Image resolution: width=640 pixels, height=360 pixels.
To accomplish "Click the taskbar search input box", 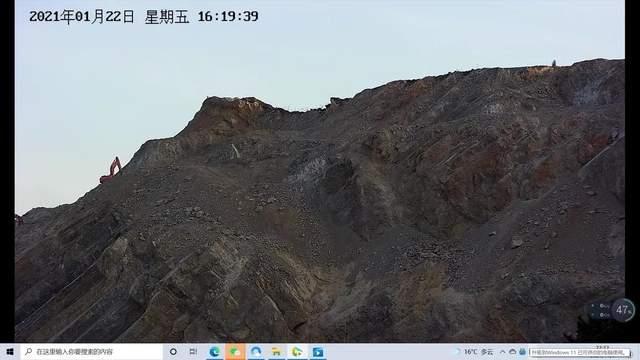I will pos(91,351).
